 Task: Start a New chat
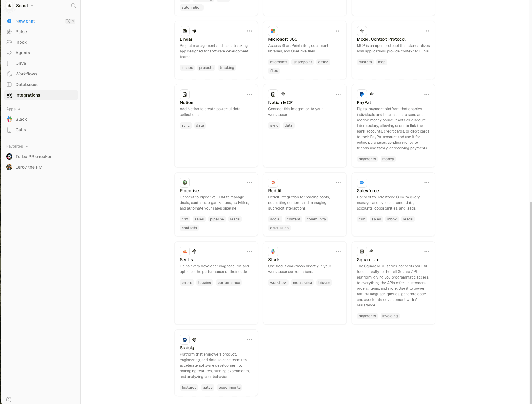(x=25, y=21)
